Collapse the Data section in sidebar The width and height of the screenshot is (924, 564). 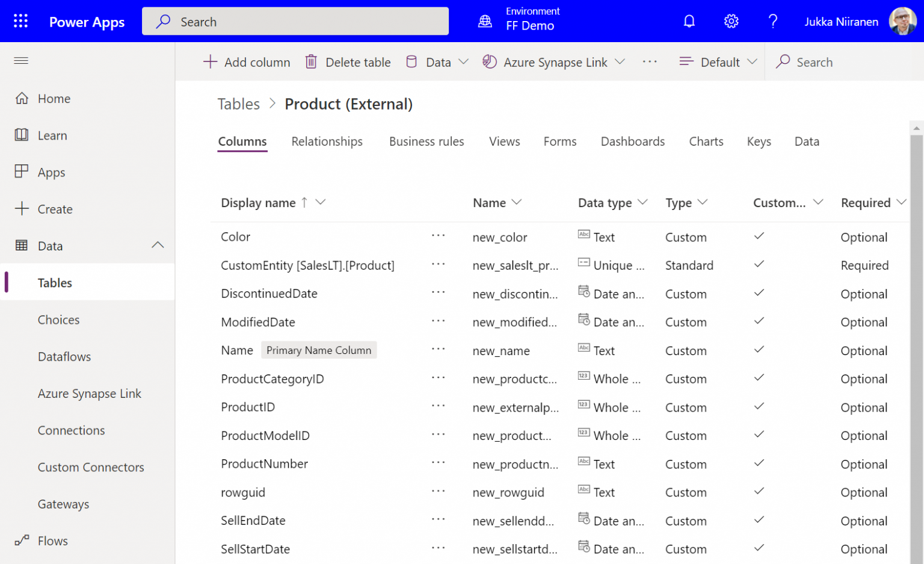(x=158, y=245)
